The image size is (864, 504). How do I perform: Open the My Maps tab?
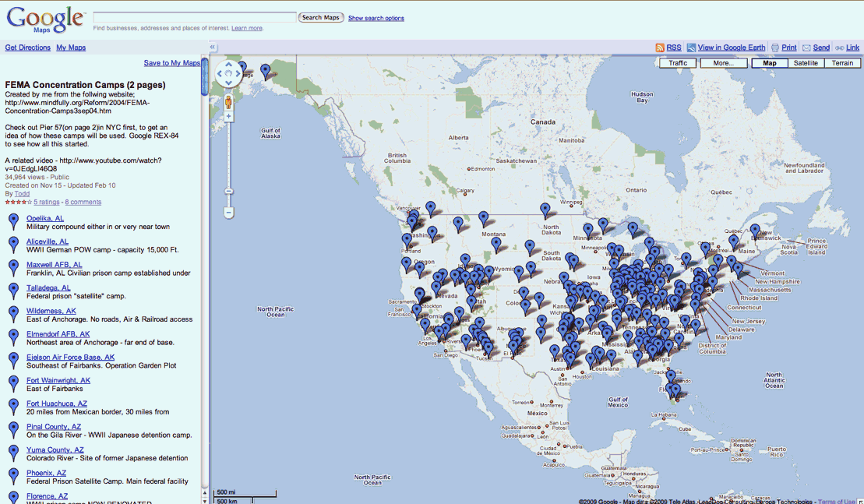[x=71, y=48]
